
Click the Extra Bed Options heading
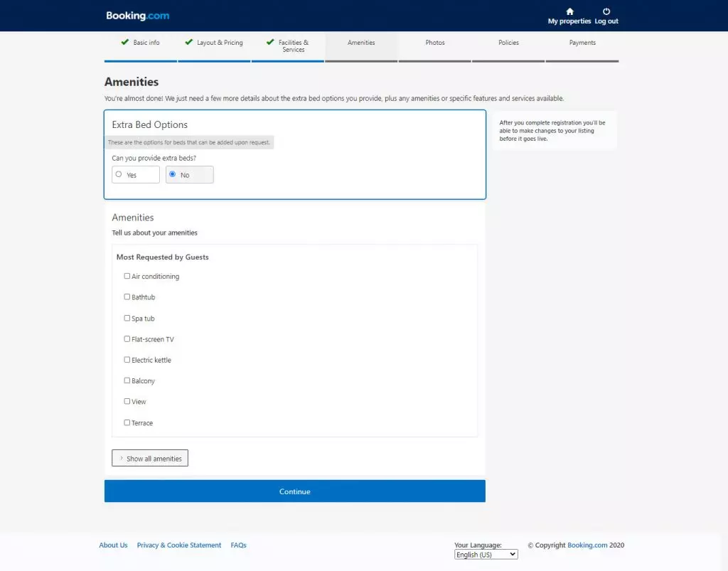[x=149, y=124]
